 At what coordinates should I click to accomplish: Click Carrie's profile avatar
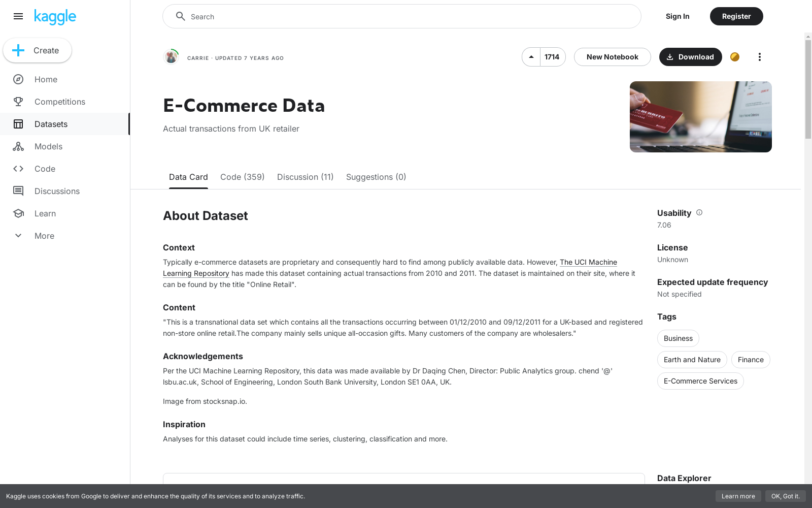pos(171,57)
